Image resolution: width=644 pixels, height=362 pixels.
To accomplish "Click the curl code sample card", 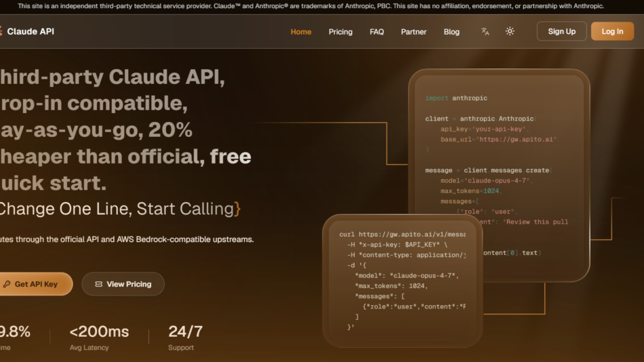I will (402, 281).
